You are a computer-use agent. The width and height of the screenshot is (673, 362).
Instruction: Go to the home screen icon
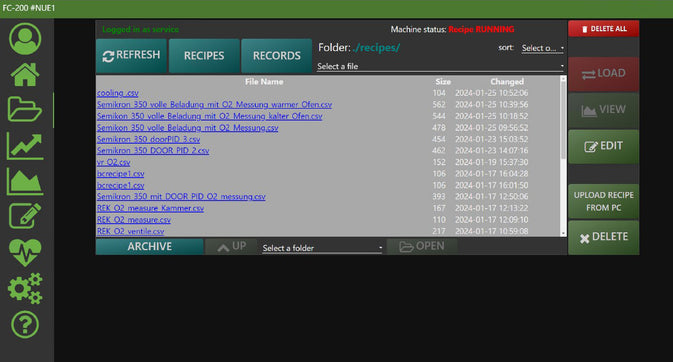click(x=25, y=74)
